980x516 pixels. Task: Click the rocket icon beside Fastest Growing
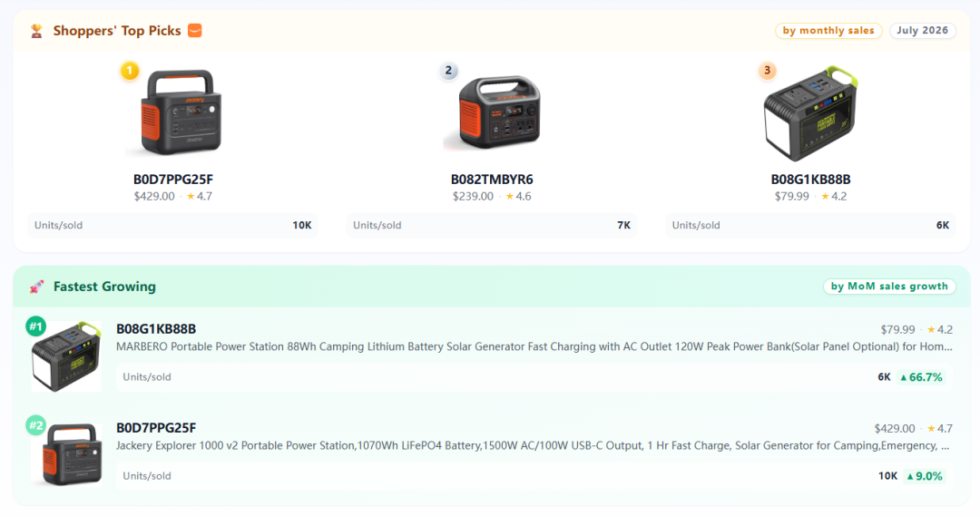(36, 287)
